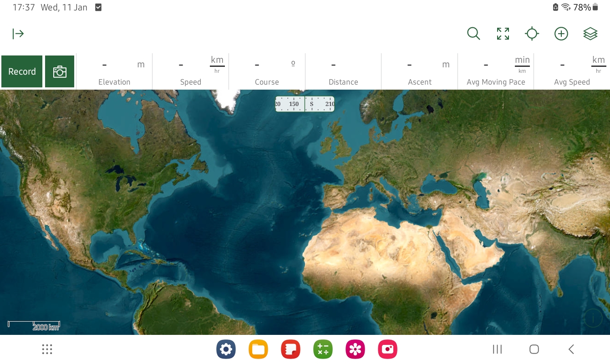Tap the Speed readout tile

[x=190, y=71]
